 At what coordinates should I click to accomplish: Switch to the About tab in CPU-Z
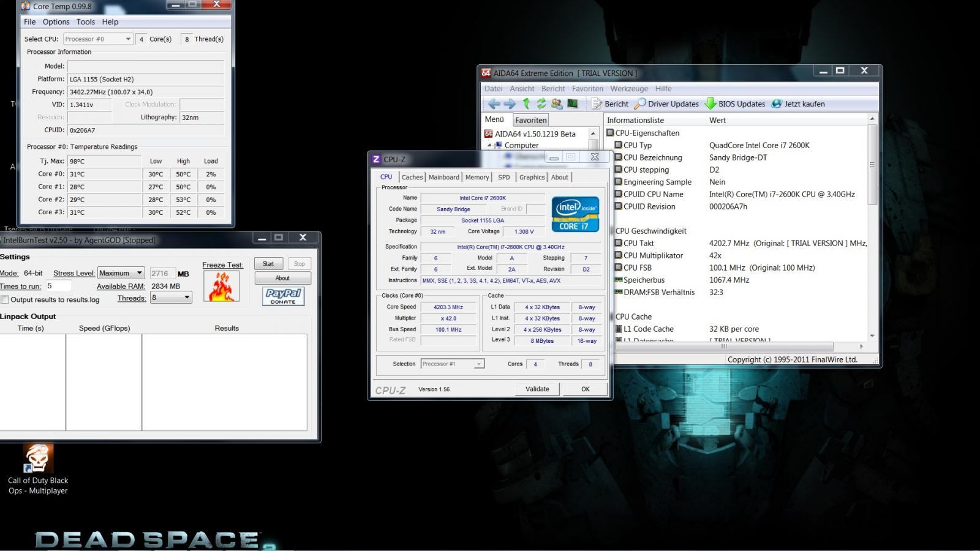(560, 177)
